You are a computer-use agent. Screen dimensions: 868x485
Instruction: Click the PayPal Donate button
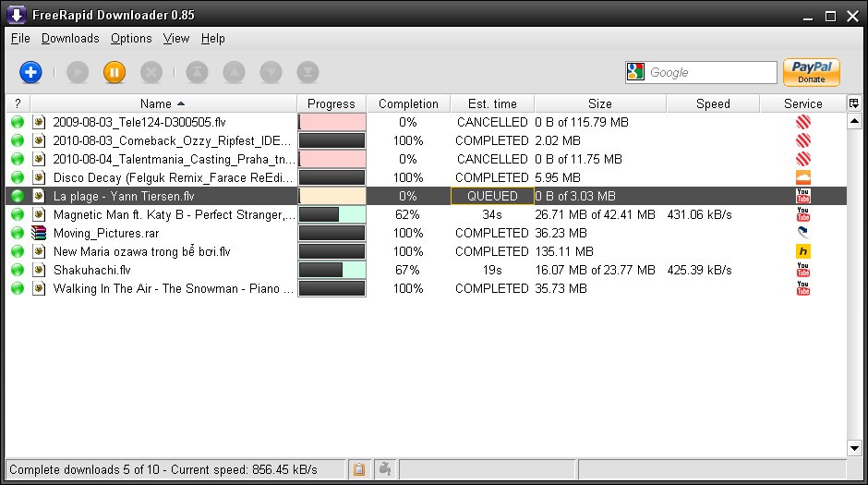coord(811,72)
